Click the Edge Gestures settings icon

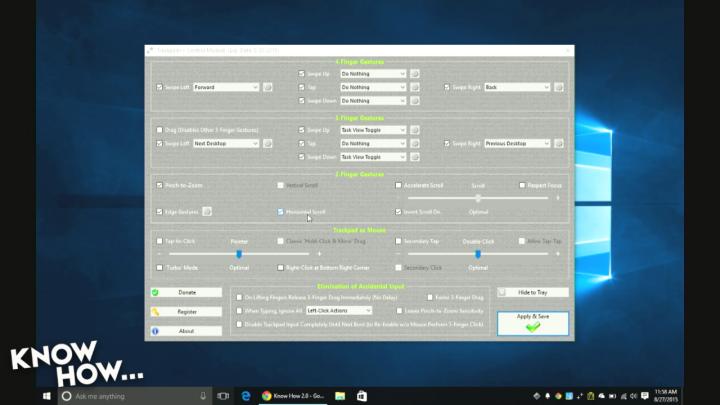[207, 212]
